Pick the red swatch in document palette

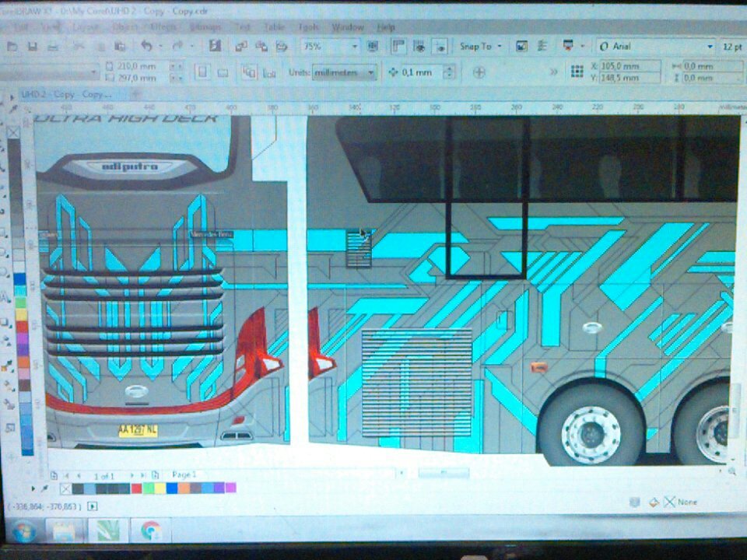pyautogui.click(x=136, y=488)
